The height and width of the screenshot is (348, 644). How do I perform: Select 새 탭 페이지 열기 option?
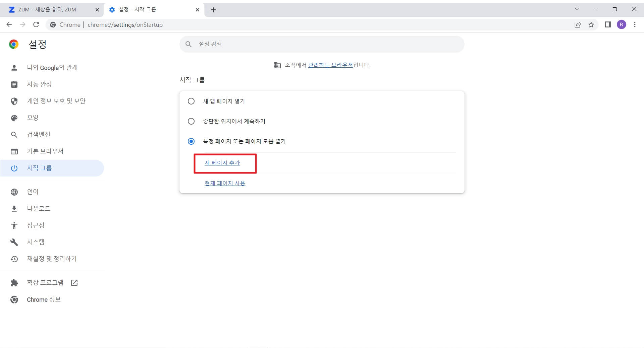coord(191,101)
